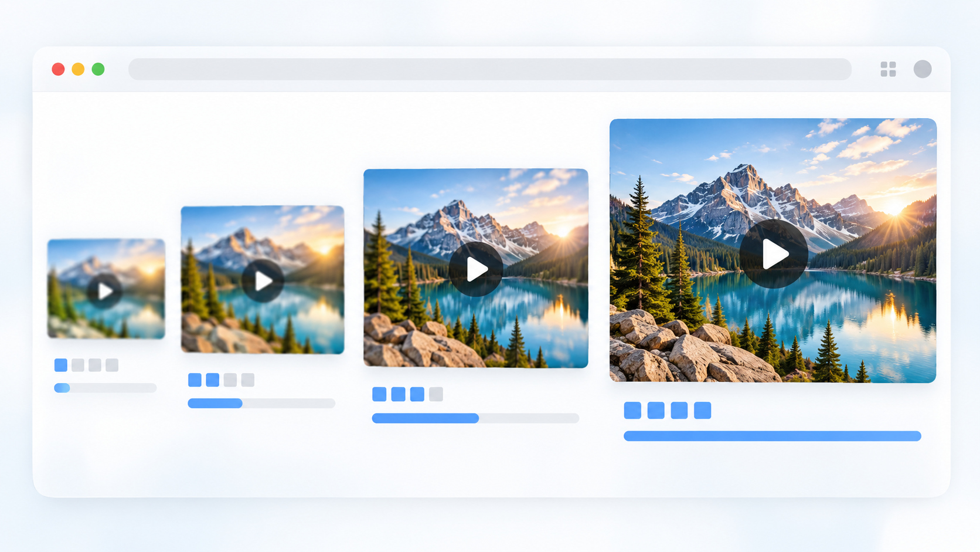The width and height of the screenshot is (980, 552).
Task: Select the first blue square under largest video
Action: tap(632, 410)
